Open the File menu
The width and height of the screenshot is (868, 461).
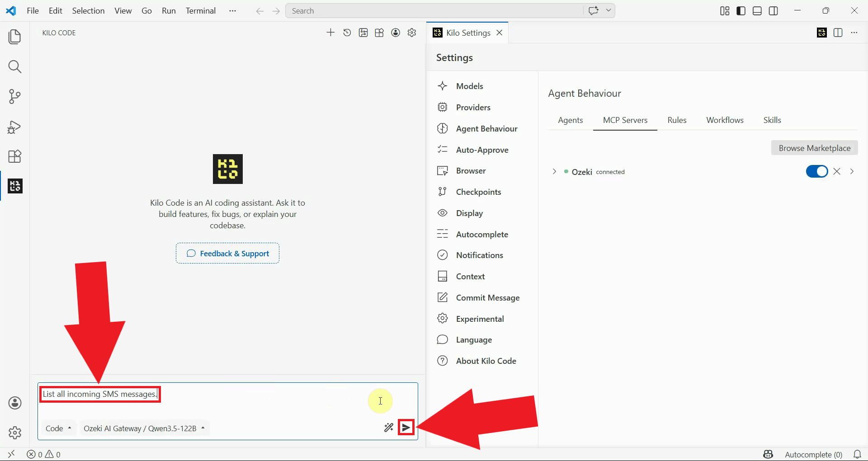pos(33,11)
